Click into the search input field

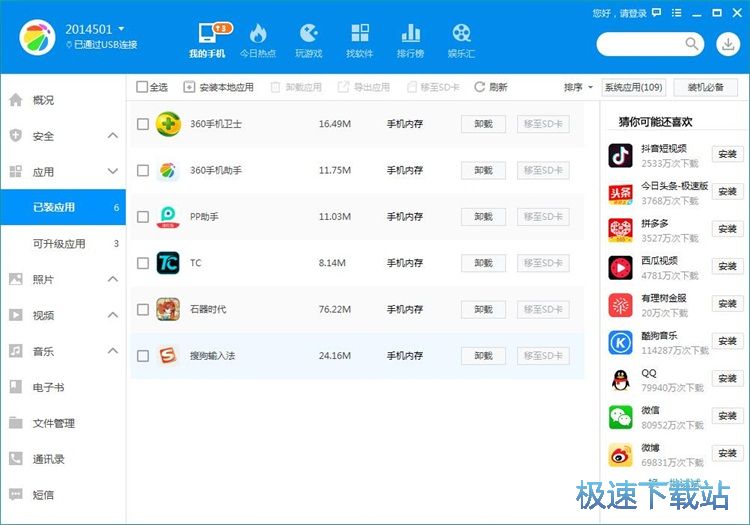click(641, 44)
